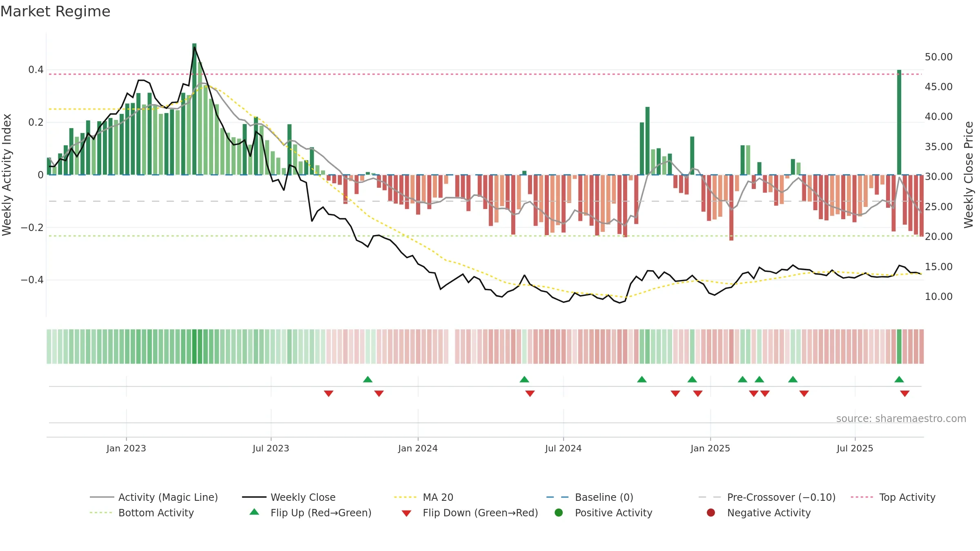
Task: Click the darkest green heat strip cell
Action: tap(194, 347)
